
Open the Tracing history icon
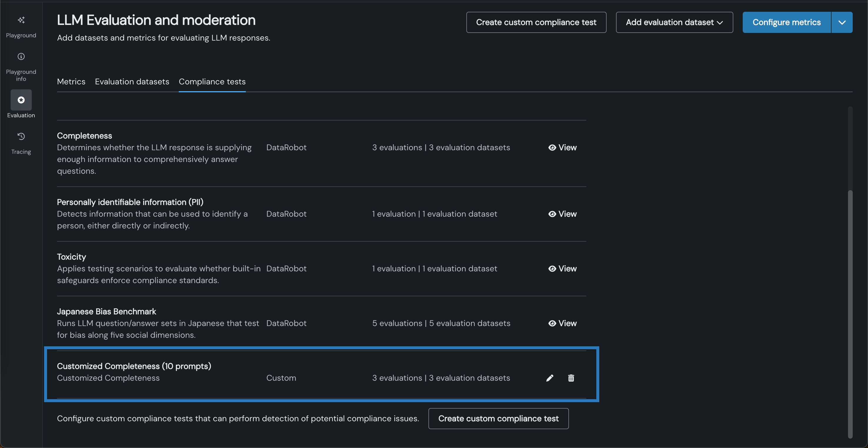click(21, 136)
